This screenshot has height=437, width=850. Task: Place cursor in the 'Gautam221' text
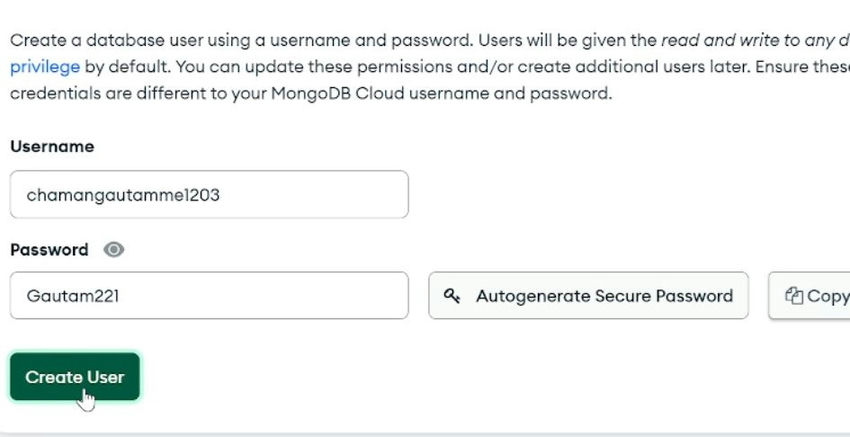coord(73,296)
